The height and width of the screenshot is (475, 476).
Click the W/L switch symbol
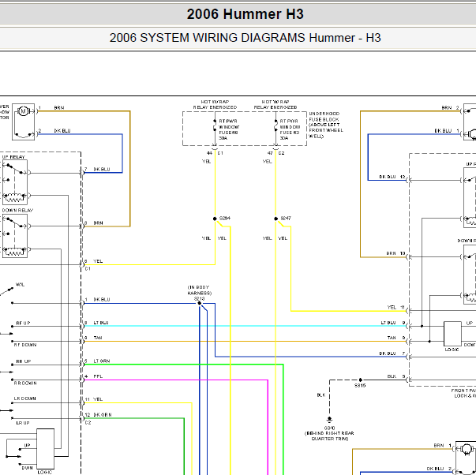tap(7, 292)
